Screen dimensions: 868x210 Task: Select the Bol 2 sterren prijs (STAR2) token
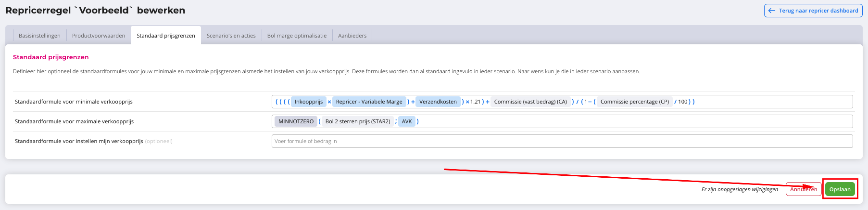click(357, 121)
